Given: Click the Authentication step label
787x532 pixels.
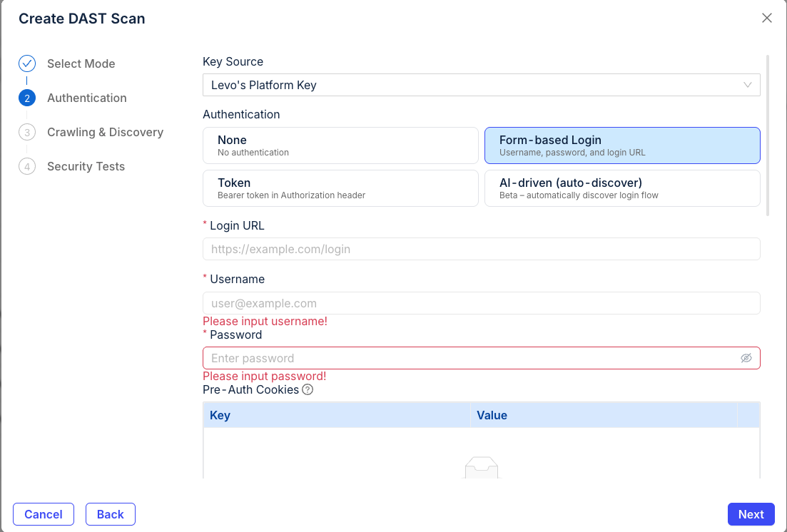Looking at the screenshot, I should pyautogui.click(x=86, y=98).
